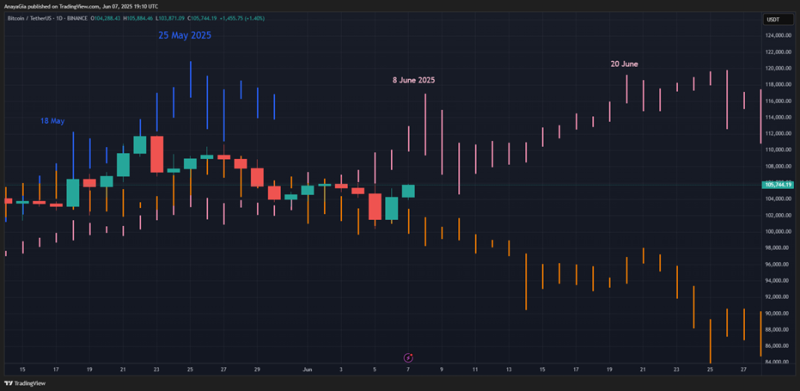Click the Bitcoin / TetherUS symbol title
Image resolution: width=800 pixels, height=391 pixels.
[x=47, y=18]
